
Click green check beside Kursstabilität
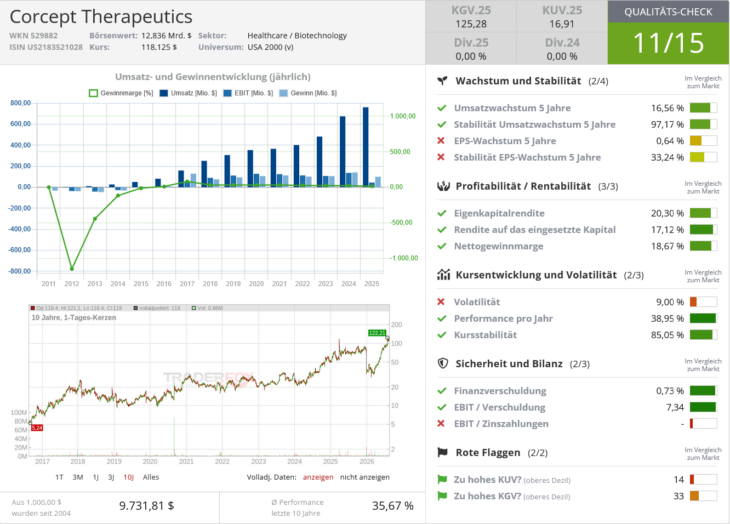tap(442, 335)
